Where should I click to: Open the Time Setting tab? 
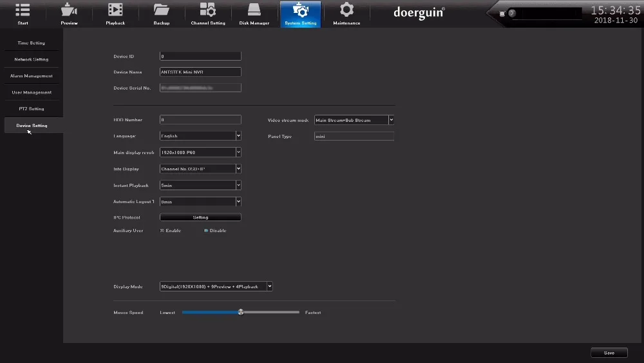coord(31,43)
